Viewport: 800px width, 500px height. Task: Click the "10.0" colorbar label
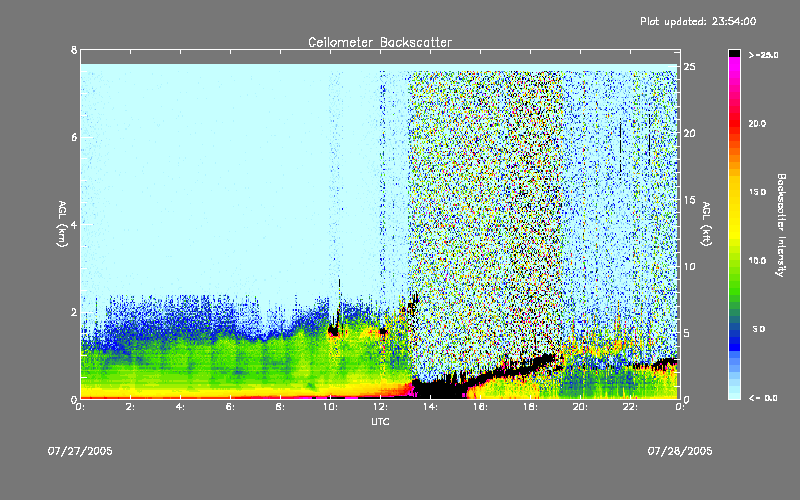(757, 261)
